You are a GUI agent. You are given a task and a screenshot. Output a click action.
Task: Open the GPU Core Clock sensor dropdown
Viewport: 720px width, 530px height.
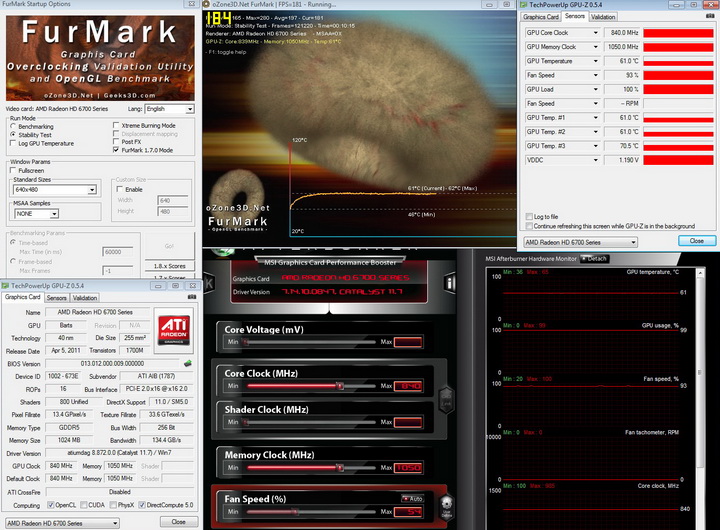coord(596,33)
